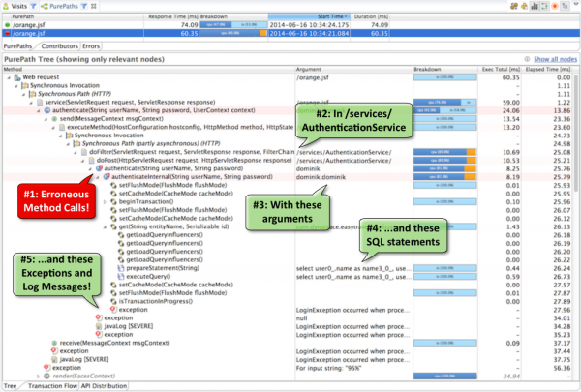Click the breakdown bar of the Web request row

(x=444, y=77)
